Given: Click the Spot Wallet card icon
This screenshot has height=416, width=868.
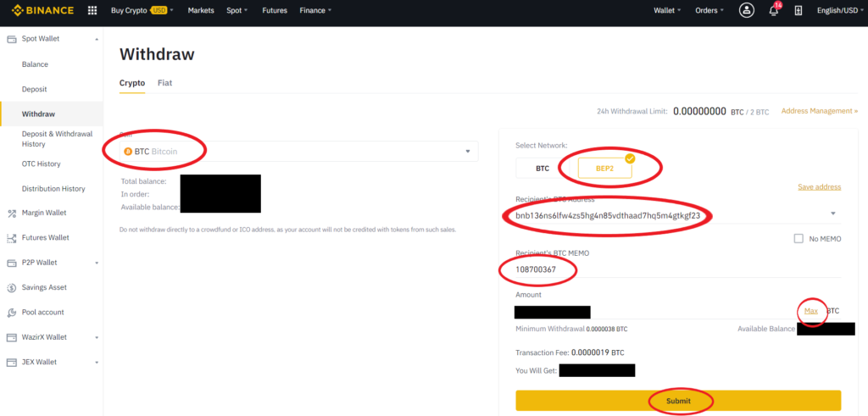Looking at the screenshot, I should click(11, 39).
